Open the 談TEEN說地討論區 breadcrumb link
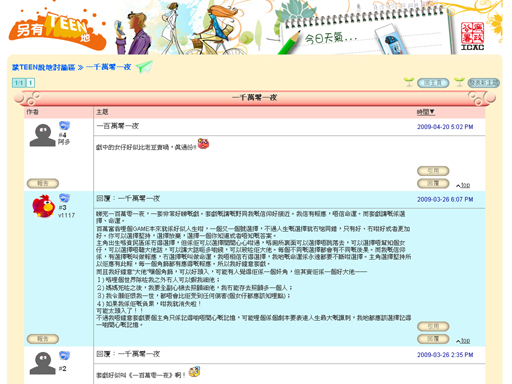Screen dimensions: 512x384 pos(44,67)
